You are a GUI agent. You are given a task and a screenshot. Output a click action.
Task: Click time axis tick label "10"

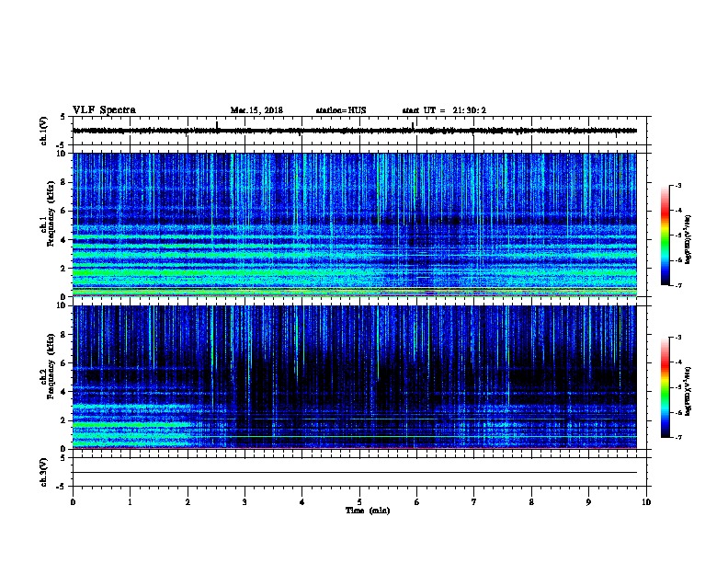pos(646,502)
